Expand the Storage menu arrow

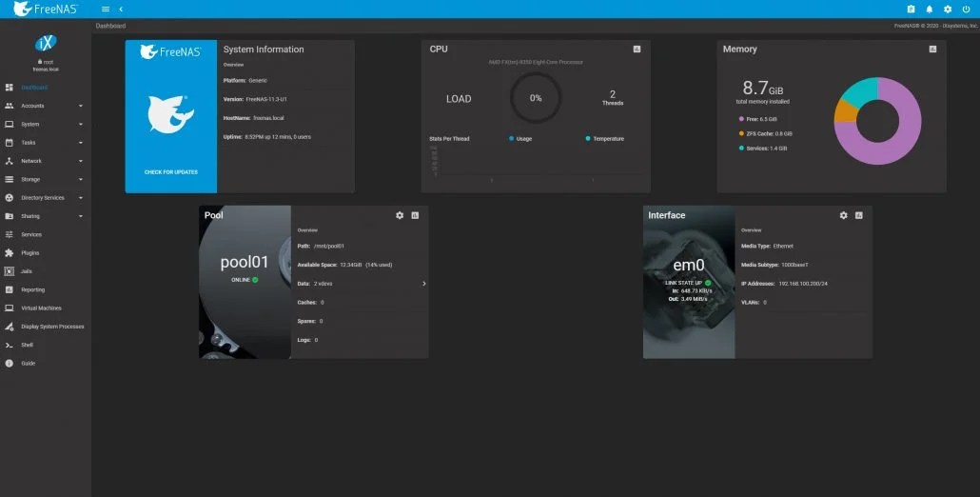81,179
